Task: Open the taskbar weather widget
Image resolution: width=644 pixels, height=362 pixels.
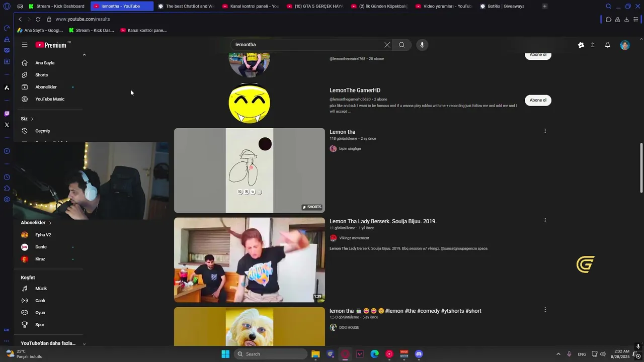Action: coord(24,354)
